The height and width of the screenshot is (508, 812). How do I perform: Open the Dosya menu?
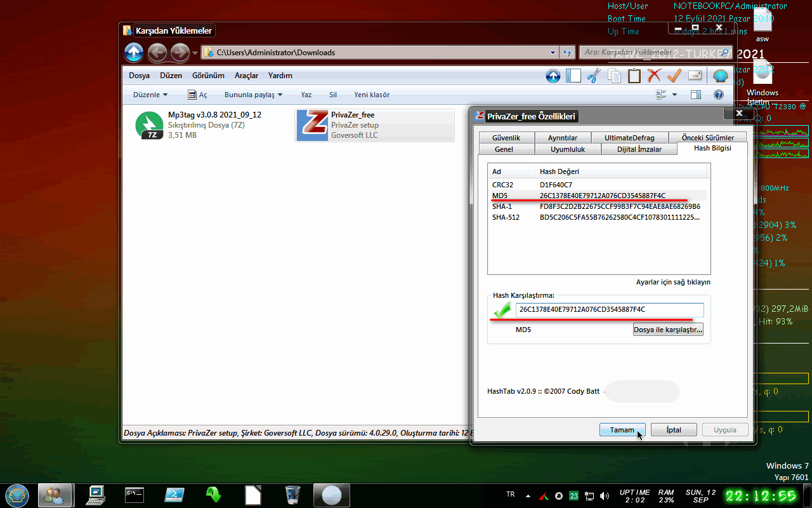[140, 76]
